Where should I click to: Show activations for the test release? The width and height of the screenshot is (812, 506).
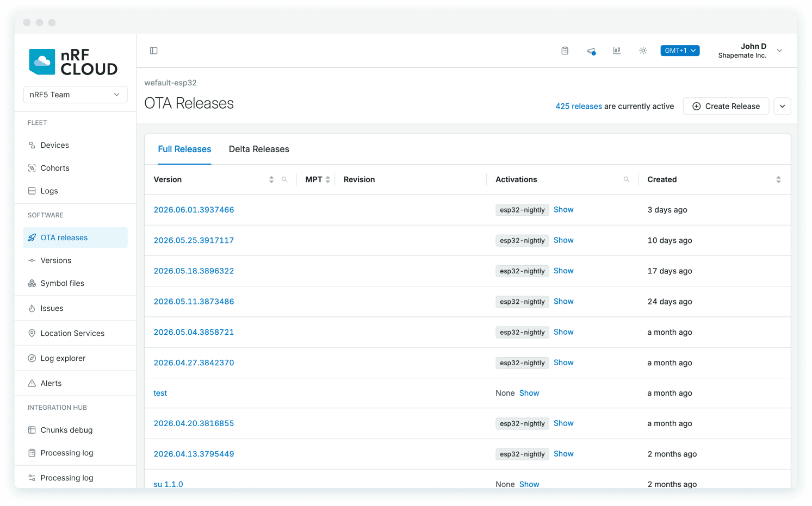529,393
